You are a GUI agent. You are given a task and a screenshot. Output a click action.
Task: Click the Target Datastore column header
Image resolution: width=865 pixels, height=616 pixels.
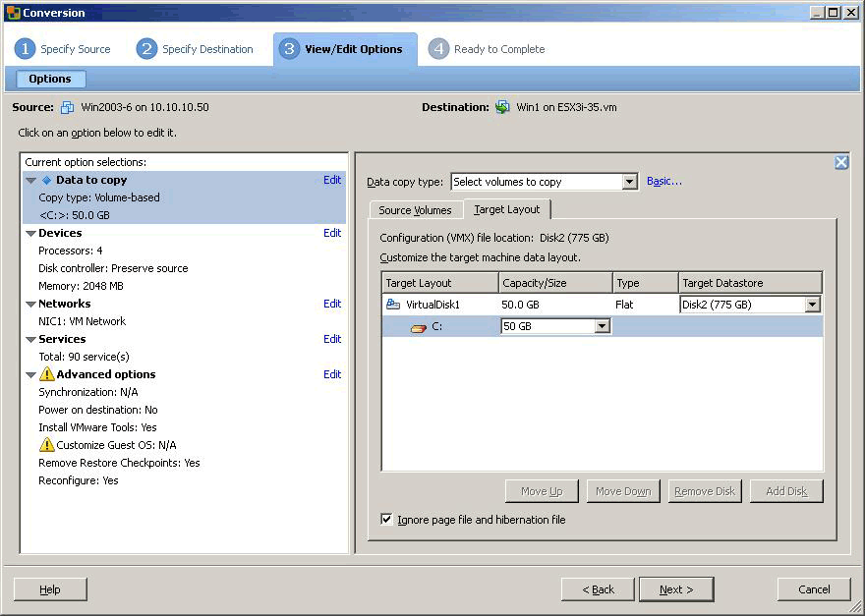point(750,283)
